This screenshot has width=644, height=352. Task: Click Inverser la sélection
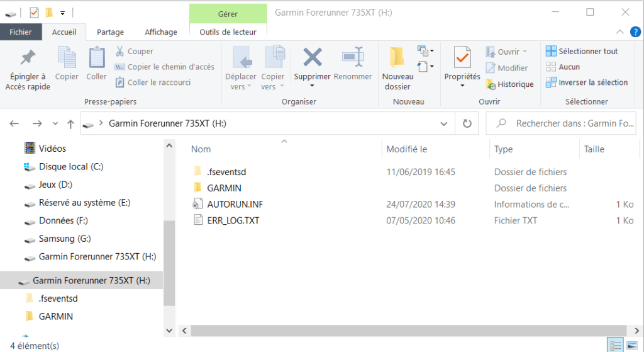[586, 82]
